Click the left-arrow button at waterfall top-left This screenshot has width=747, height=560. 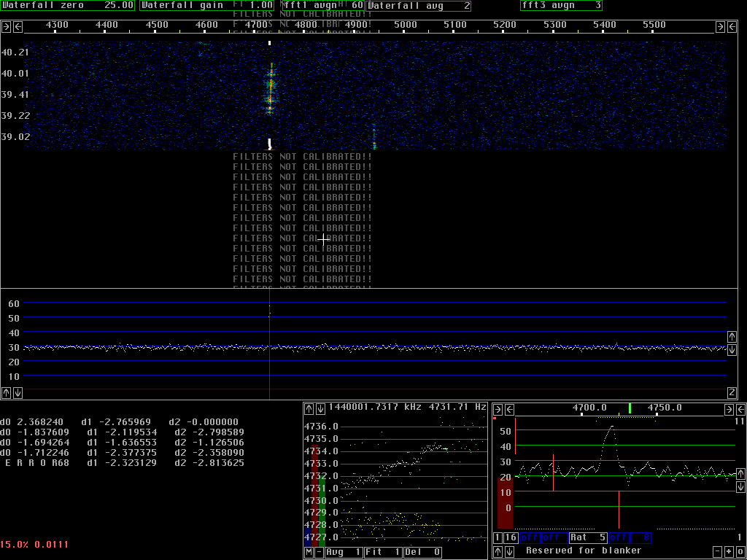[18, 27]
